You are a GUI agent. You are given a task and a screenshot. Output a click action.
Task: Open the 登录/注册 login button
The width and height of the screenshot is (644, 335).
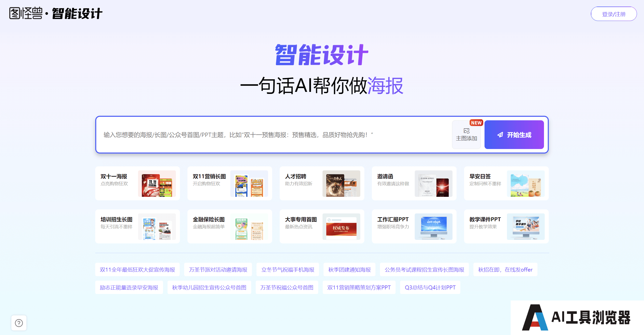click(614, 14)
